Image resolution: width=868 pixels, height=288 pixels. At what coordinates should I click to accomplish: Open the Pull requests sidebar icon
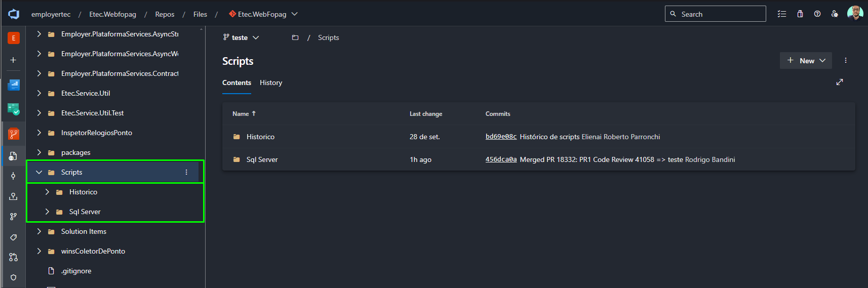click(13, 257)
